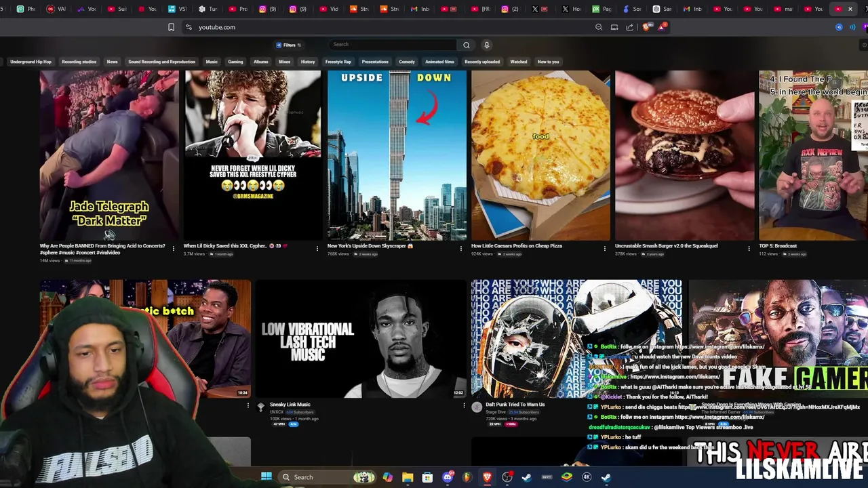The height and width of the screenshot is (488, 868).
Task: Click the magnifier search button
Action: click(467, 45)
